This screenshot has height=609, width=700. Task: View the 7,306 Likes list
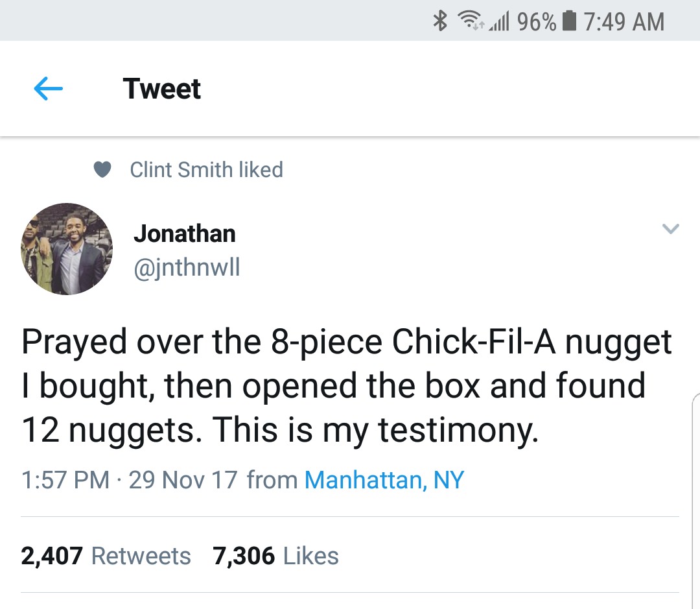(x=275, y=556)
